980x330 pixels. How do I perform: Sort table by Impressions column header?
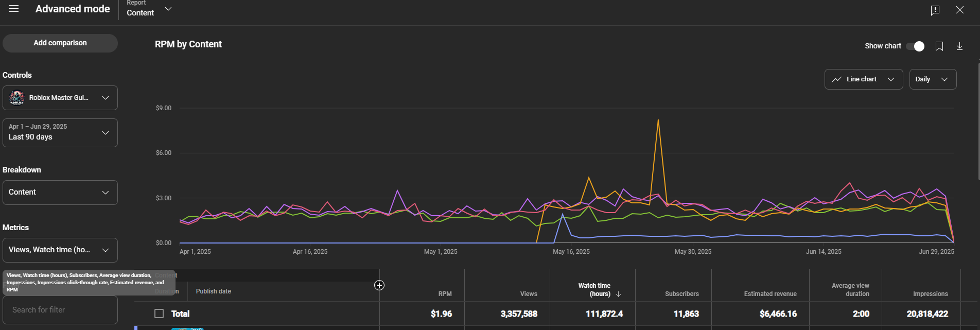tap(931, 294)
